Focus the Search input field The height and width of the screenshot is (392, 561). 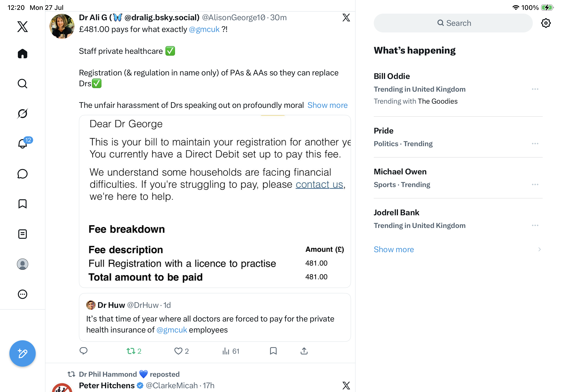pyautogui.click(x=453, y=23)
